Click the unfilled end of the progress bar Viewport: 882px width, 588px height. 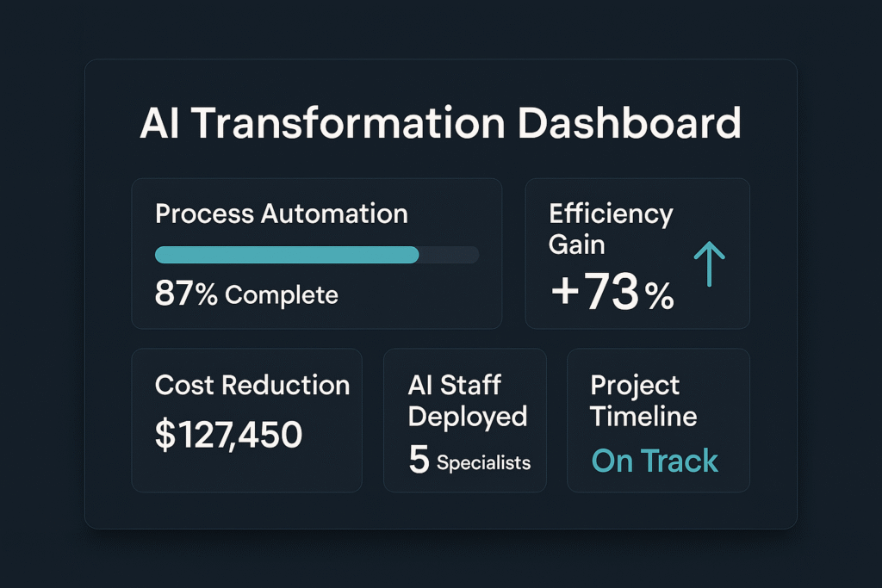449,255
